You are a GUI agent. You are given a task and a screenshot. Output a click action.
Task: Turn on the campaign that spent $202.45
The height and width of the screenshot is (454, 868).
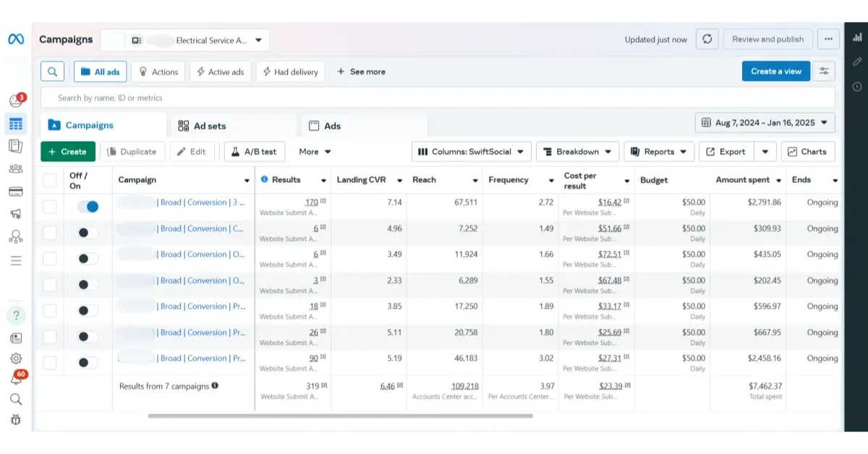(88, 285)
